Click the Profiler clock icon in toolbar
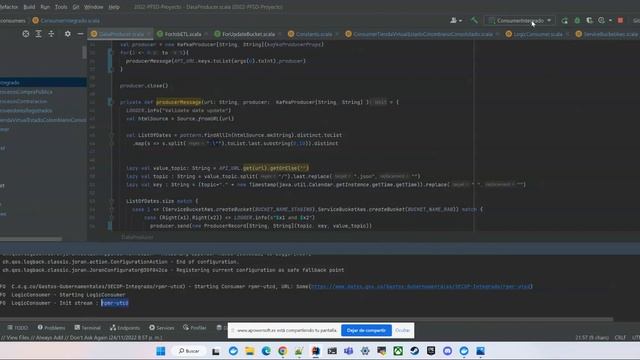The height and width of the screenshot is (360, 640). [602, 20]
